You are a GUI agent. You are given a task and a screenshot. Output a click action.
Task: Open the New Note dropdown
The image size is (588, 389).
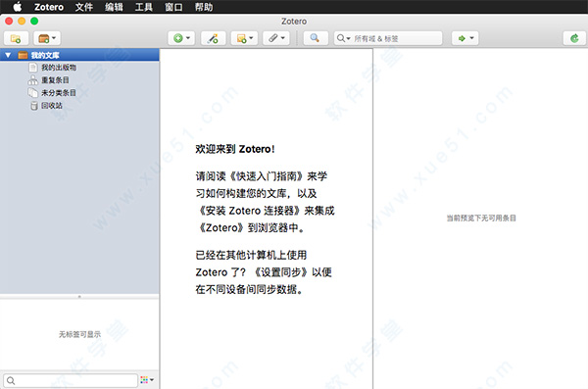(244, 38)
